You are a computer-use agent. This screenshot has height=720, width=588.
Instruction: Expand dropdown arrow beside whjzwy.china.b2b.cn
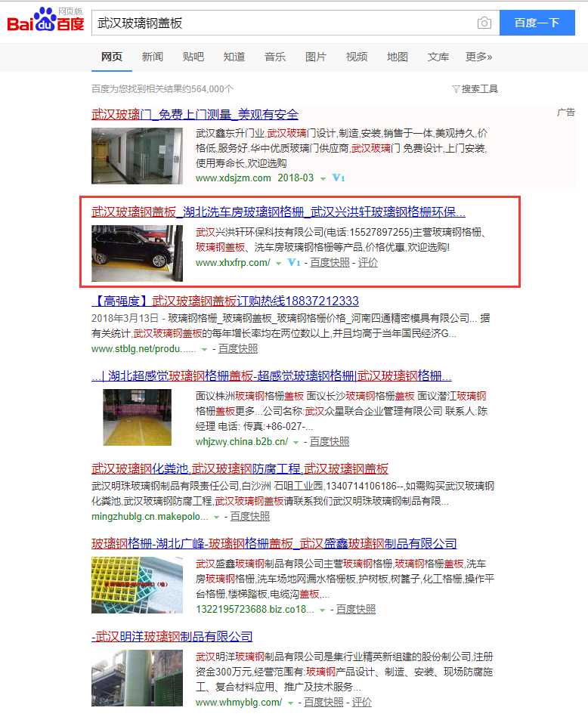(x=296, y=442)
